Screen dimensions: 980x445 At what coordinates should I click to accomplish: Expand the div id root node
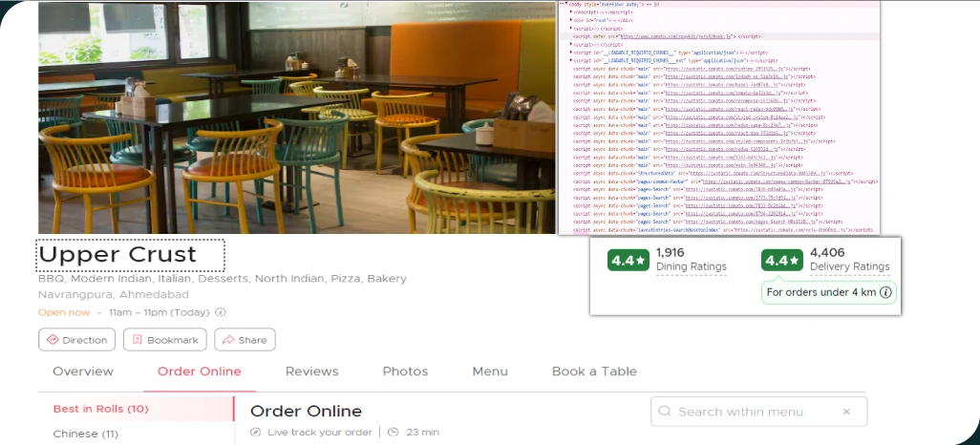(x=571, y=20)
